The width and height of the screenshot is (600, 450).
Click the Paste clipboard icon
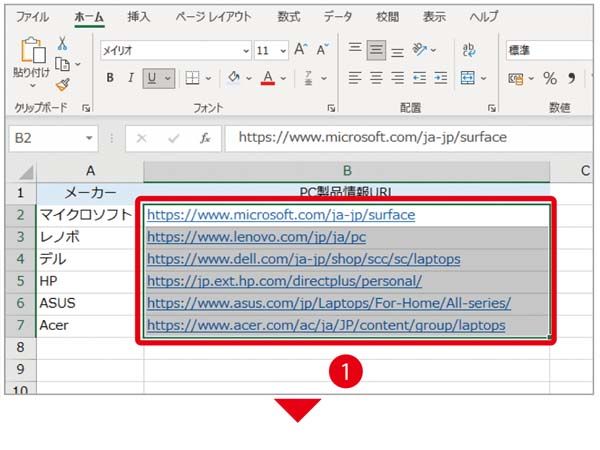coord(33,50)
